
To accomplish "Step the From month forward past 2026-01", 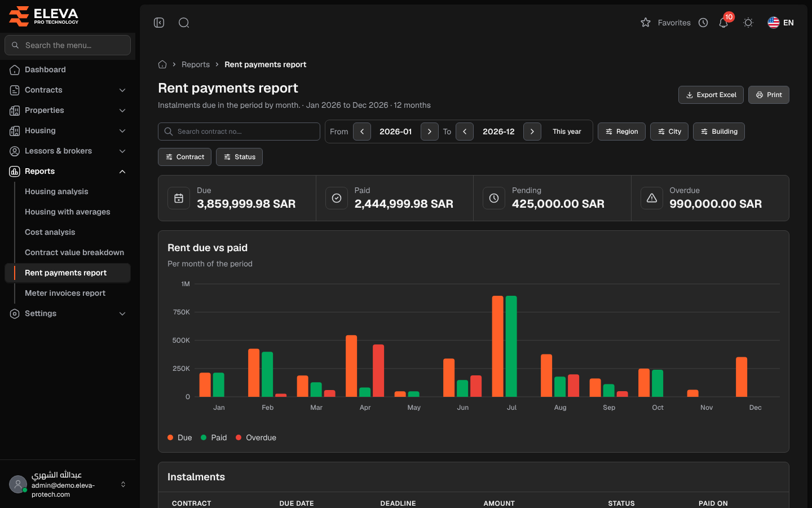I will click(x=430, y=132).
